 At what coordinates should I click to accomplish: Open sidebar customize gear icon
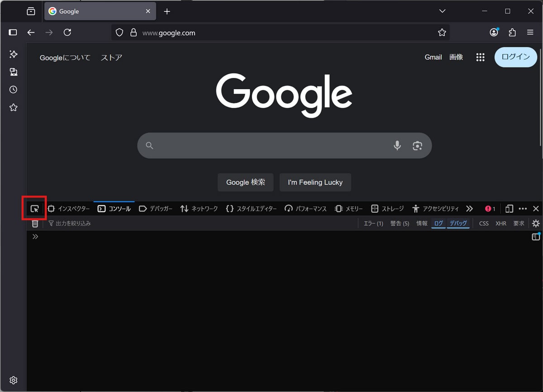tap(13, 380)
